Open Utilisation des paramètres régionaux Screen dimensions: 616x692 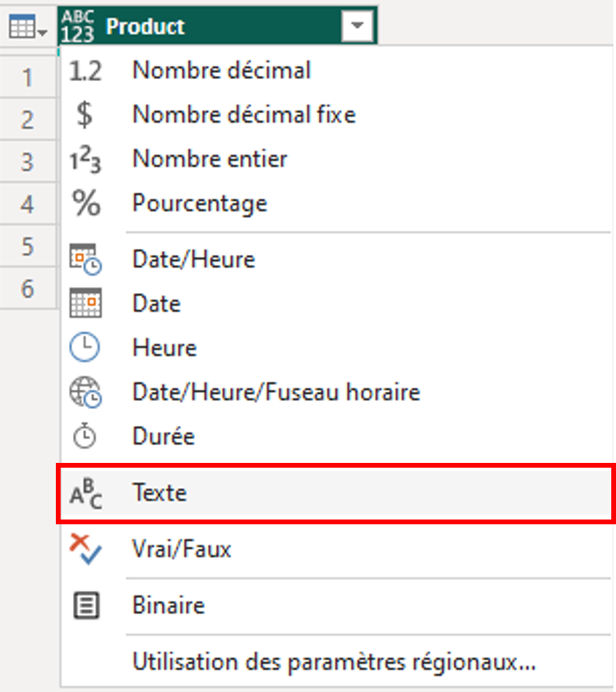pyautogui.click(x=334, y=662)
